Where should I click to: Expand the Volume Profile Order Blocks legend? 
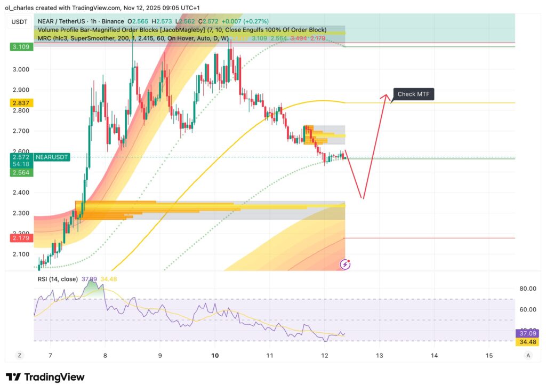[181, 30]
